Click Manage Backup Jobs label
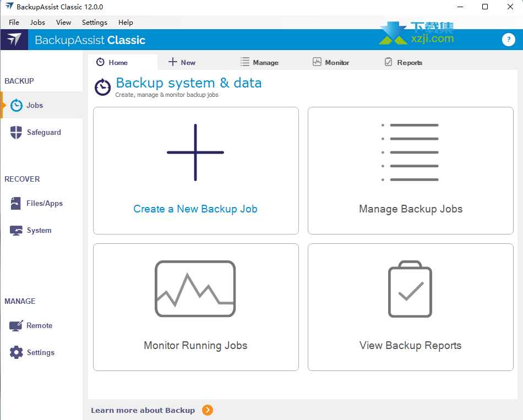 click(411, 209)
